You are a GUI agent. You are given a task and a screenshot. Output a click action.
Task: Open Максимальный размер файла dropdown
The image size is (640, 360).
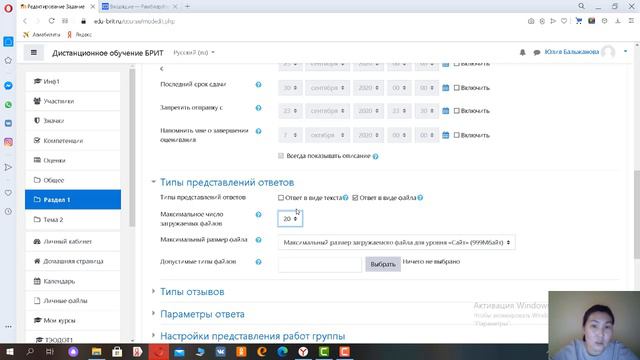coord(396,242)
